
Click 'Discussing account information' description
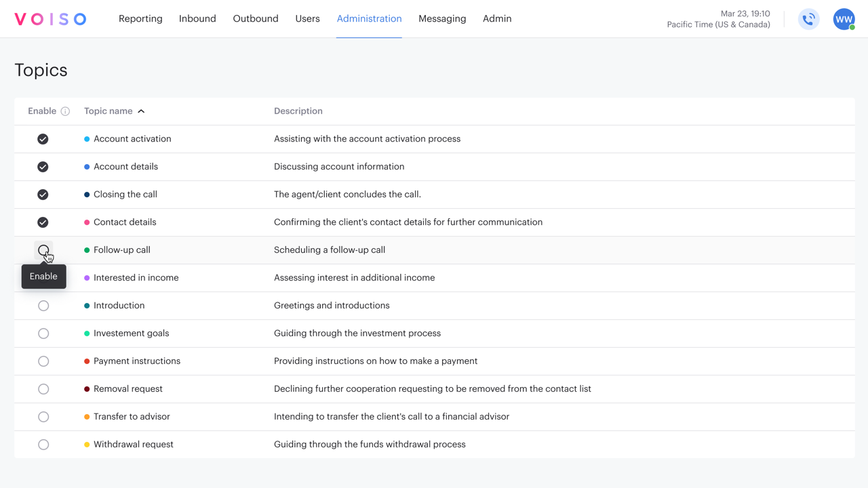tap(339, 167)
